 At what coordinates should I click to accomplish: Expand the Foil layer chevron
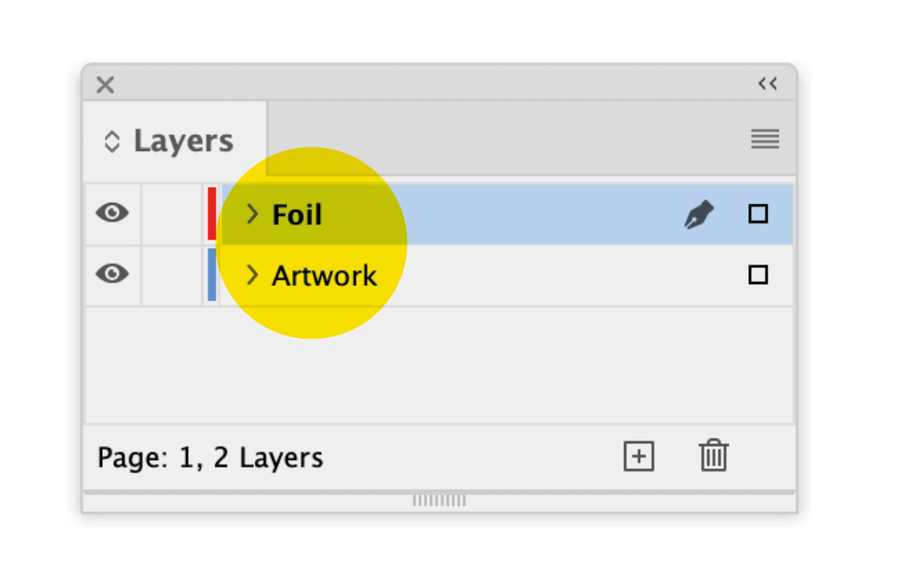252,214
